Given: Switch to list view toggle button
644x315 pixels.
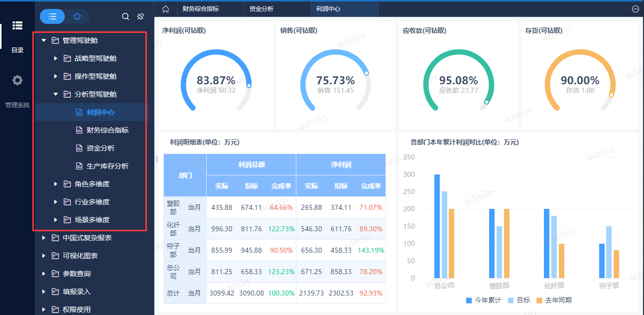Looking at the screenshot, I should coord(52,16).
